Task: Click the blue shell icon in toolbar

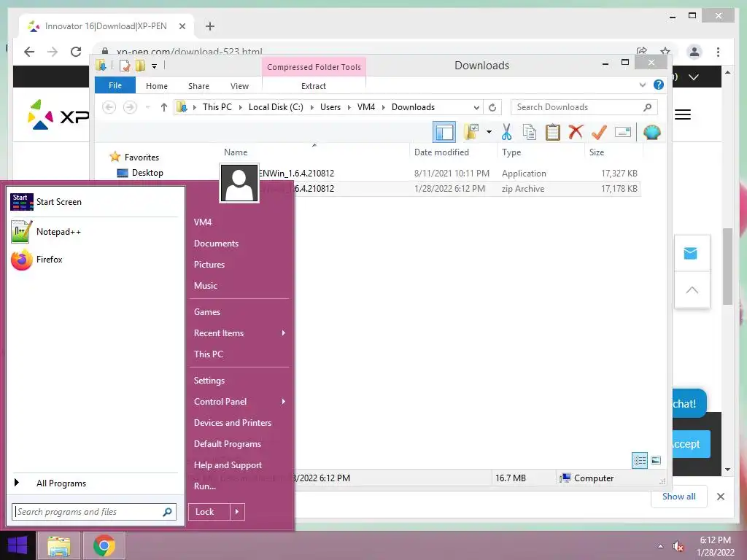Action: coord(651,132)
